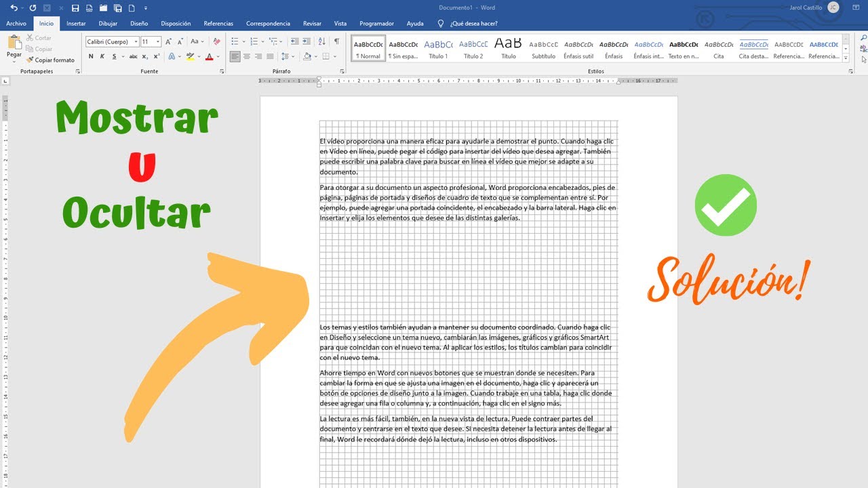868x488 pixels.
Task: Click the New blank document icon
Action: coord(132,7)
